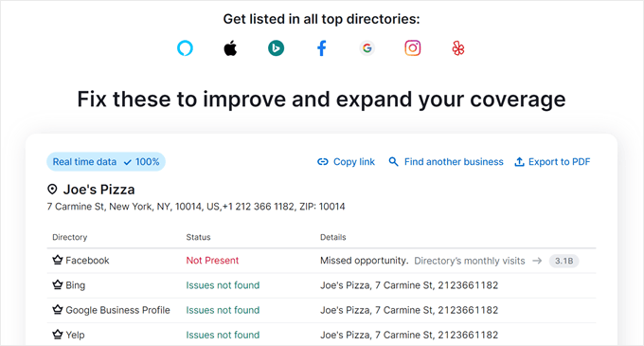Click the Real time data 100% badge
Screen dimensions: 644x346
(x=106, y=162)
